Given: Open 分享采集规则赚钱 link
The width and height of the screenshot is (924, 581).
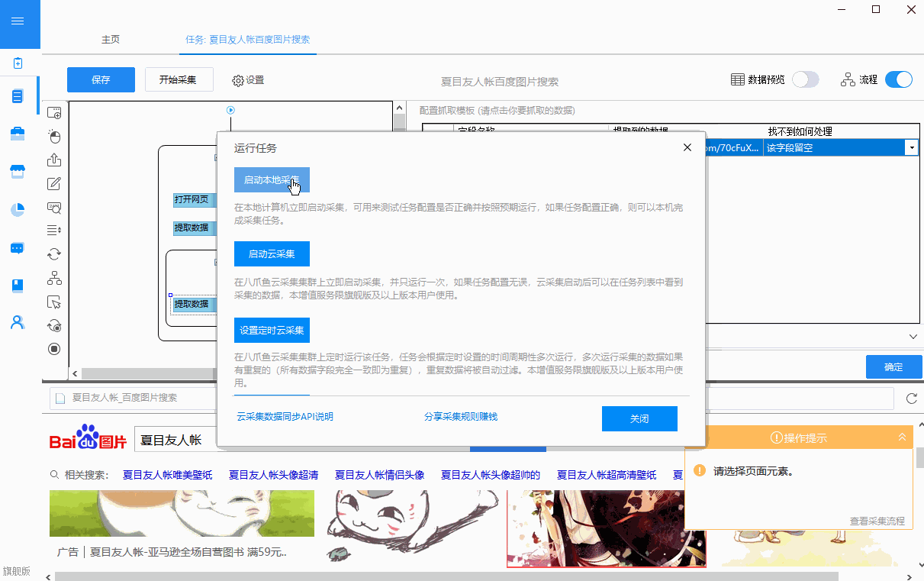Looking at the screenshot, I should pyautogui.click(x=461, y=417).
